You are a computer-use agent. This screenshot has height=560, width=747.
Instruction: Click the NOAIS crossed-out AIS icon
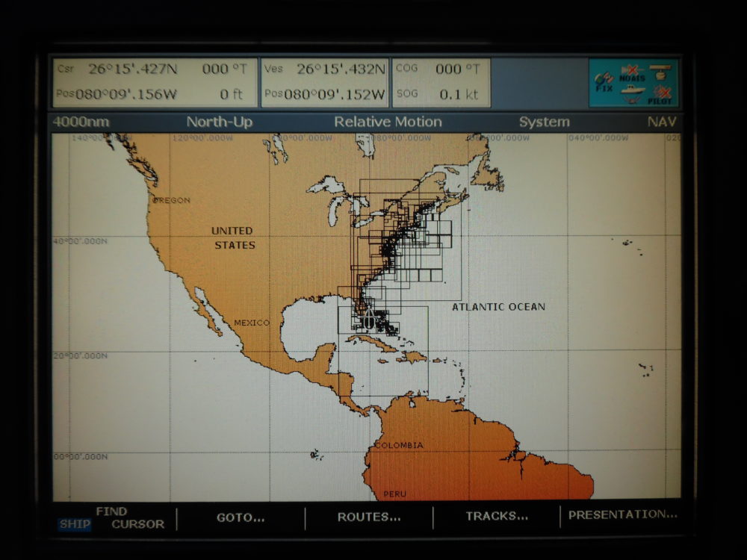tap(632, 73)
